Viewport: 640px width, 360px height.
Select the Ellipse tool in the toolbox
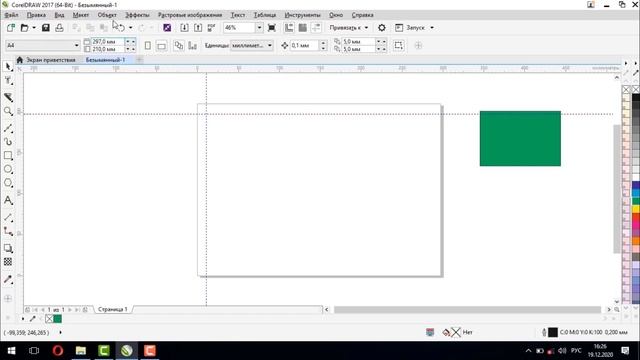click(8, 169)
